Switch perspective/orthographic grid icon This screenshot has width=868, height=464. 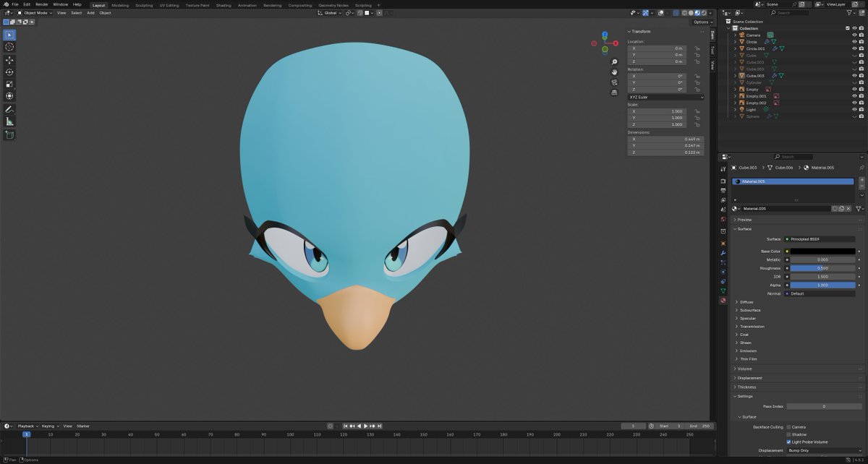point(614,93)
